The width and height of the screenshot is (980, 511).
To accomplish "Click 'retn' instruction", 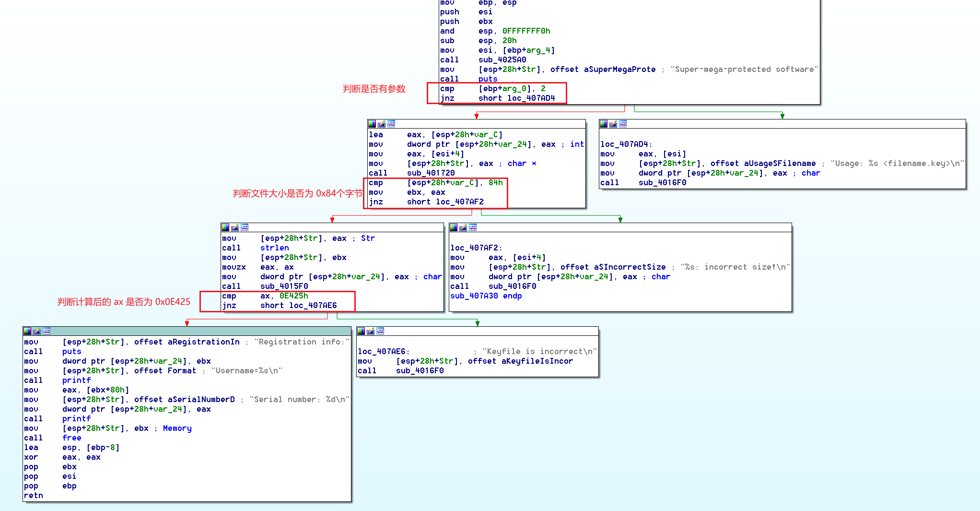I will pos(34,496).
